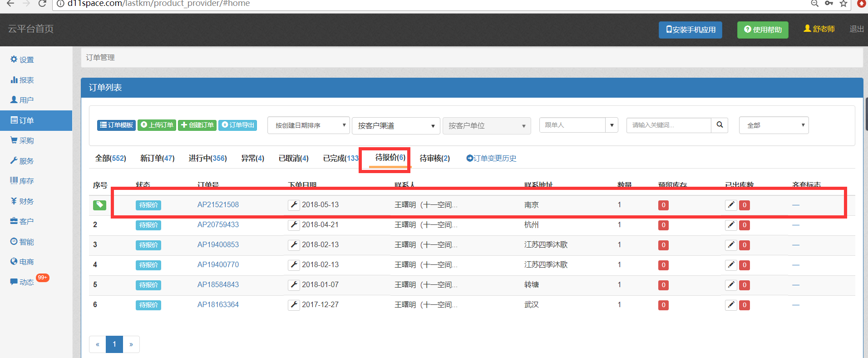This screenshot has width=868, height=358.
Task: Click wrench icon beside date 2018-04-21
Action: tap(294, 225)
